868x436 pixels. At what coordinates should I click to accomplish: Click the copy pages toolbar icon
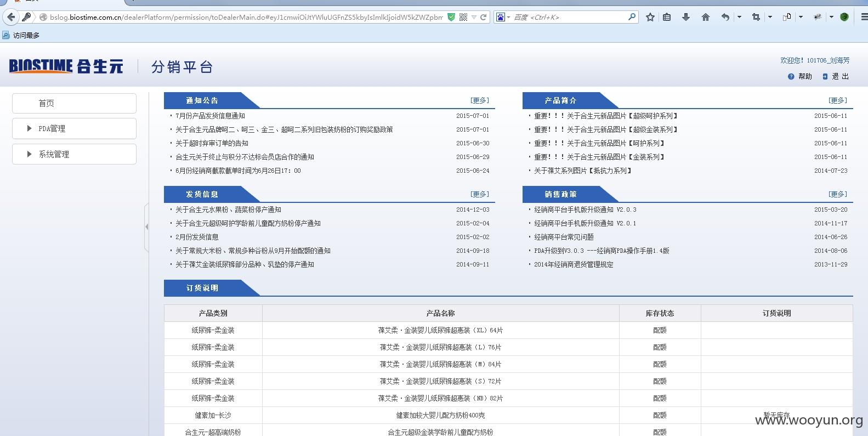[x=787, y=17]
